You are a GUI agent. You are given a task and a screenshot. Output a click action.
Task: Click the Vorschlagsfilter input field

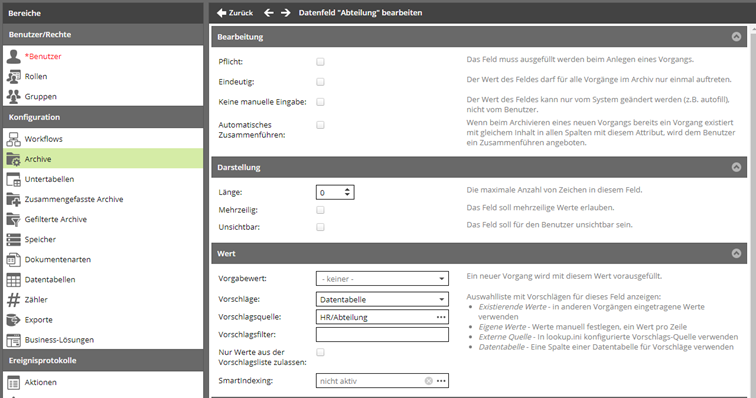(382, 335)
